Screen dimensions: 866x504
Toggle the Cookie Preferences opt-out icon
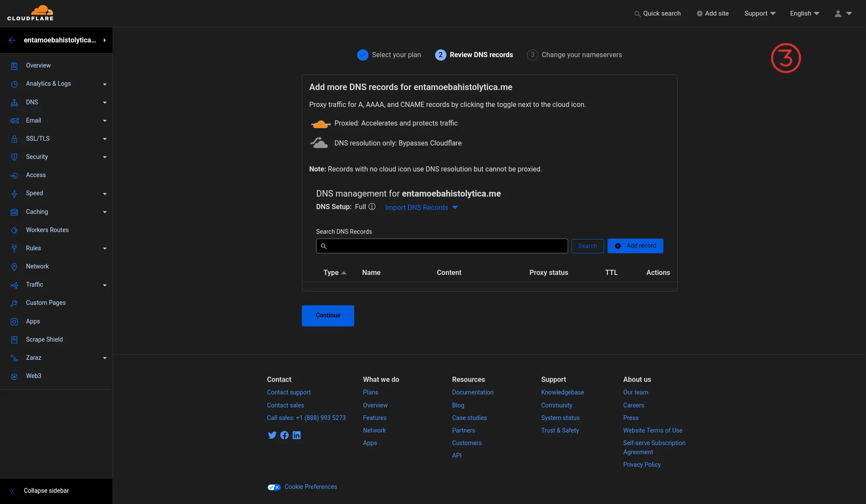pos(274,487)
